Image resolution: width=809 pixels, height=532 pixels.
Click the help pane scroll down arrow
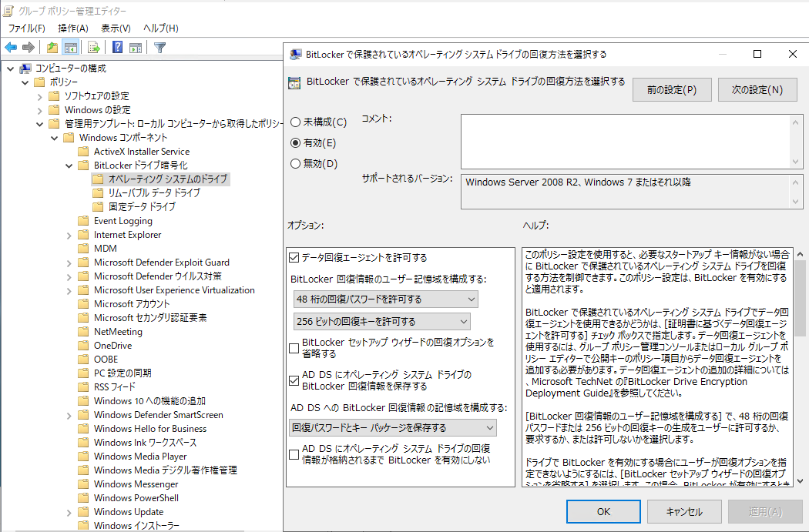pos(801,481)
